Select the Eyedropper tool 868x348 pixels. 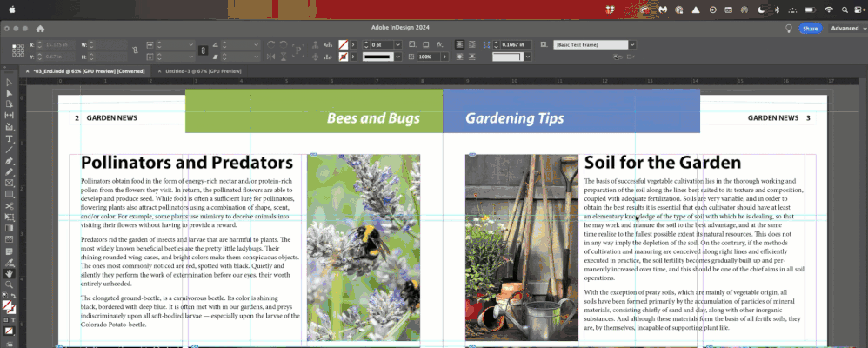[9, 262]
